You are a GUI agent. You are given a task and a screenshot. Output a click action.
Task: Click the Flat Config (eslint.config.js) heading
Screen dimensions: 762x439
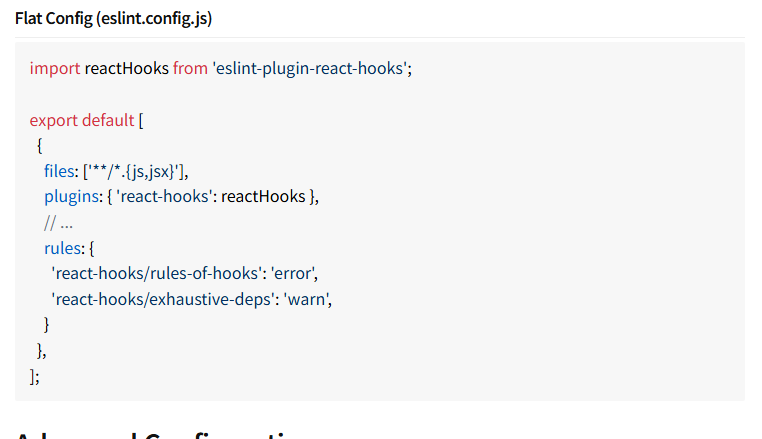coord(113,18)
